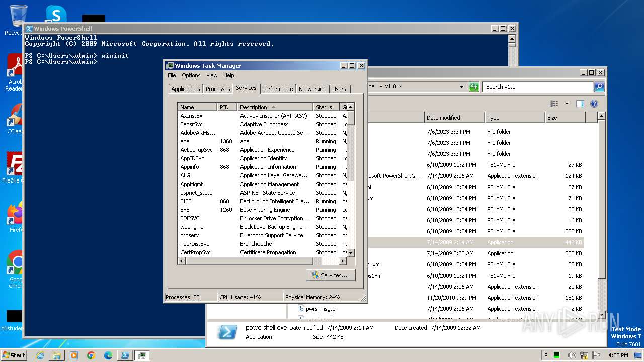
Task: Select the AxInstSV service row
Action: 263,116
